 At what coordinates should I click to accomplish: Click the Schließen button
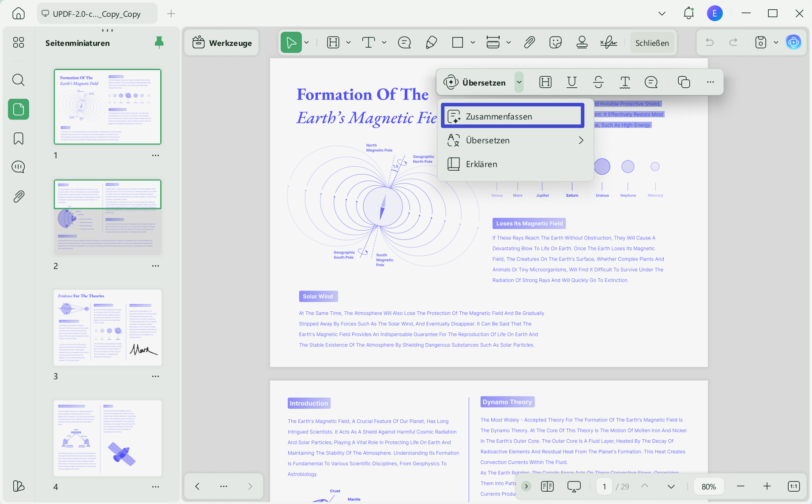[652, 43]
